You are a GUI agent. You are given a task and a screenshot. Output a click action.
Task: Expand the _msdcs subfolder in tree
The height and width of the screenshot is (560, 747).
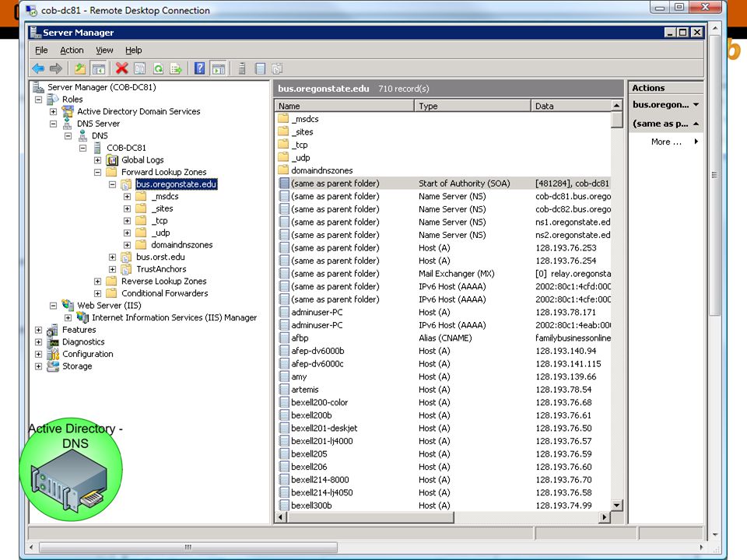(127, 196)
